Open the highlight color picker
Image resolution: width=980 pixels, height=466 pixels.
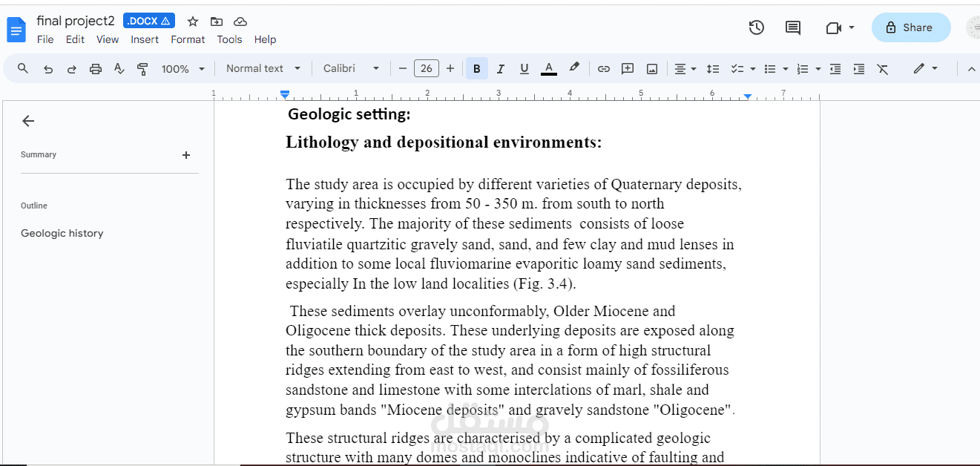[x=573, y=68]
